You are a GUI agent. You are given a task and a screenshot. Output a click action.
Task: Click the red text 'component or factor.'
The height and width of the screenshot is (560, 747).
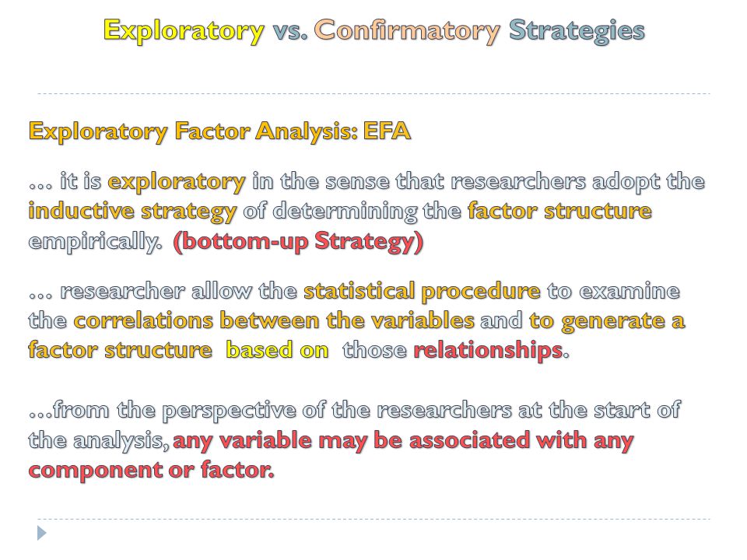(152, 471)
